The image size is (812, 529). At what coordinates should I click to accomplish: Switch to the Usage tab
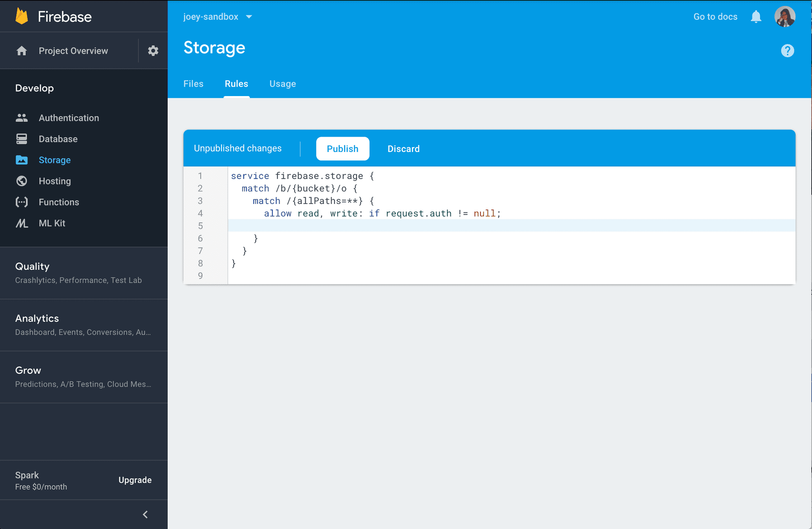coord(283,84)
